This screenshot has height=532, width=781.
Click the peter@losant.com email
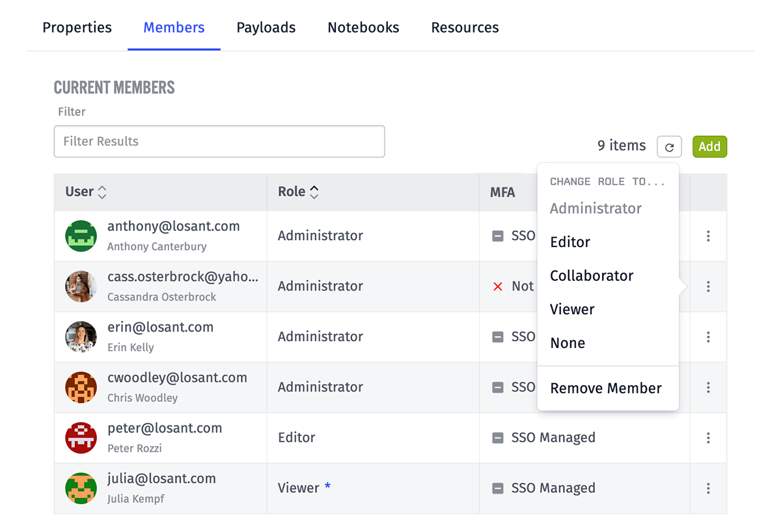tap(165, 428)
